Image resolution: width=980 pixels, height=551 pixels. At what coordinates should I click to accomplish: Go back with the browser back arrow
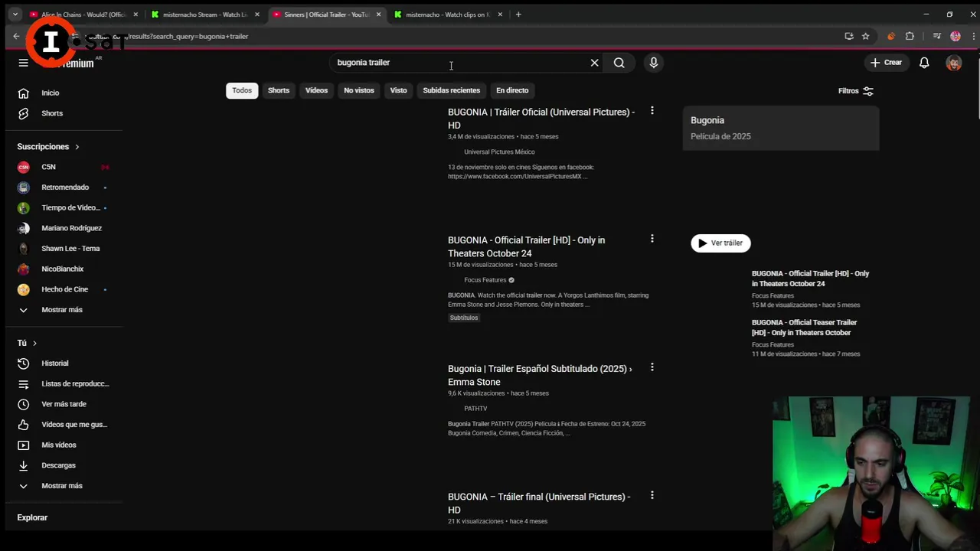(x=16, y=36)
